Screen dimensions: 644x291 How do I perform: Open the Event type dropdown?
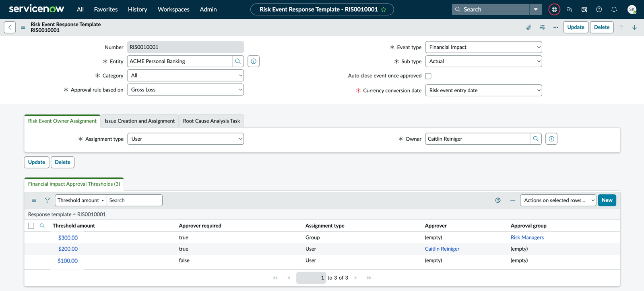pyautogui.click(x=483, y=47)
